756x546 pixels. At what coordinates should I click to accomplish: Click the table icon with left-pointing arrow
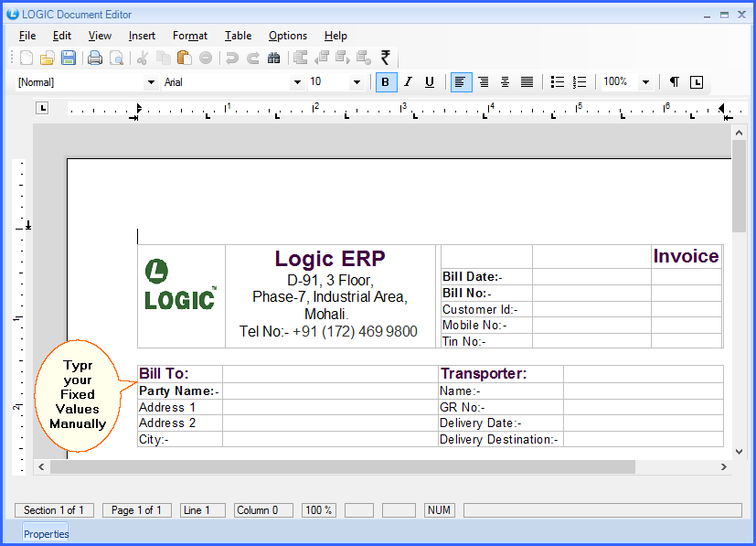[322, 58]
